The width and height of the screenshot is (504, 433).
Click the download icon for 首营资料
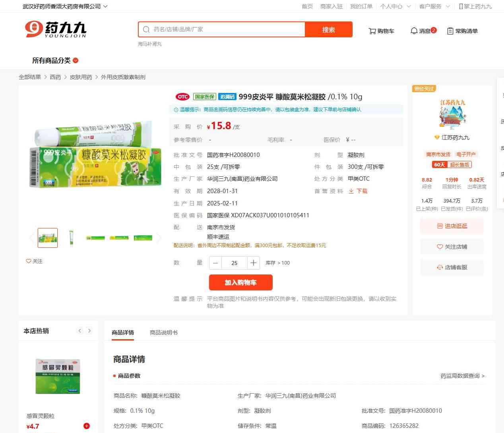click(351, 191)
